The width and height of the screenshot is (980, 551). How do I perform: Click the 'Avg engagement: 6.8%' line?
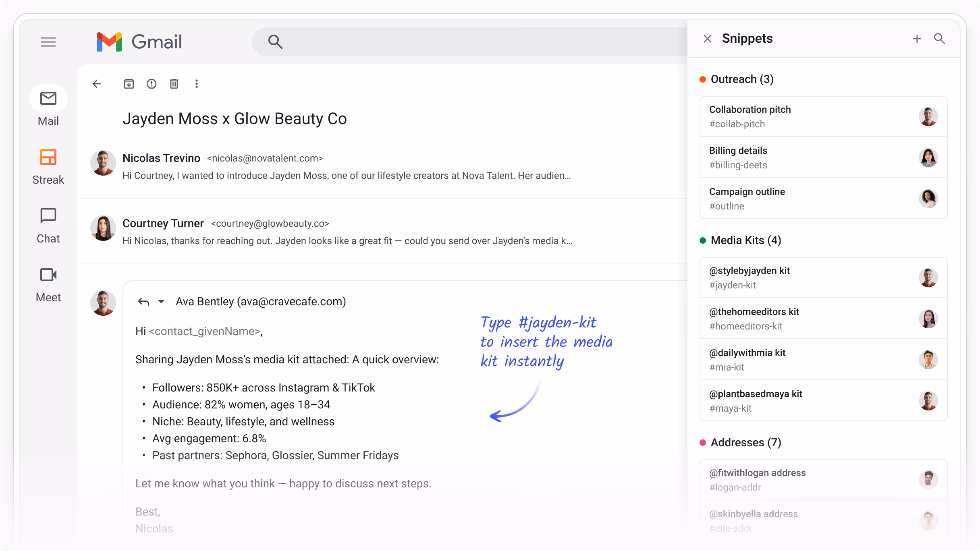[209, 439]
